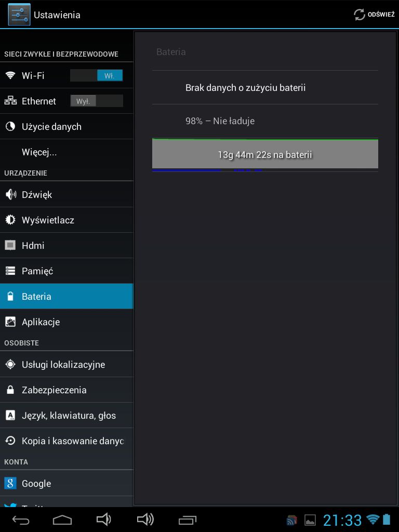The height and width of the screenshot is (532, 399).
Task: Tap the Home navigation icon
Action: pyautogui.click(x=62, y=520)
